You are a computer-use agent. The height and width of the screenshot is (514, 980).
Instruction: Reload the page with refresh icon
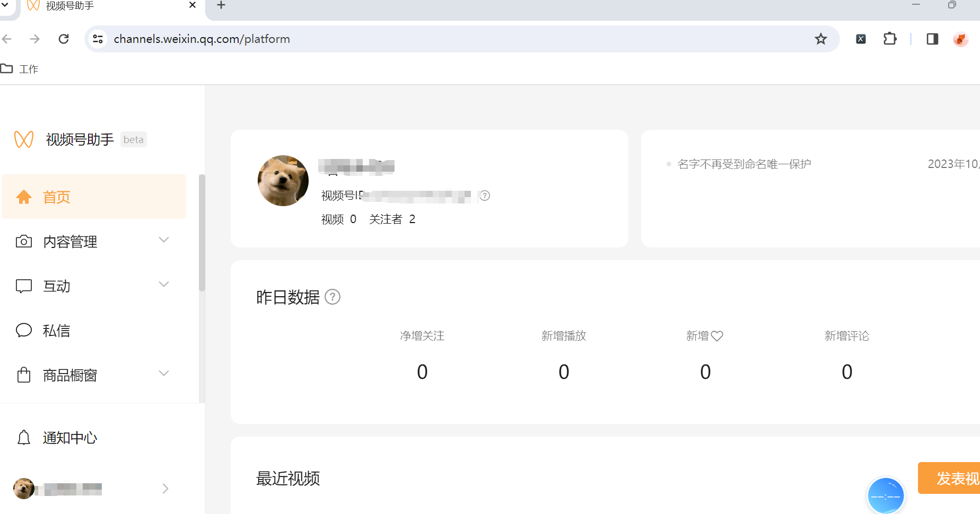64,39
